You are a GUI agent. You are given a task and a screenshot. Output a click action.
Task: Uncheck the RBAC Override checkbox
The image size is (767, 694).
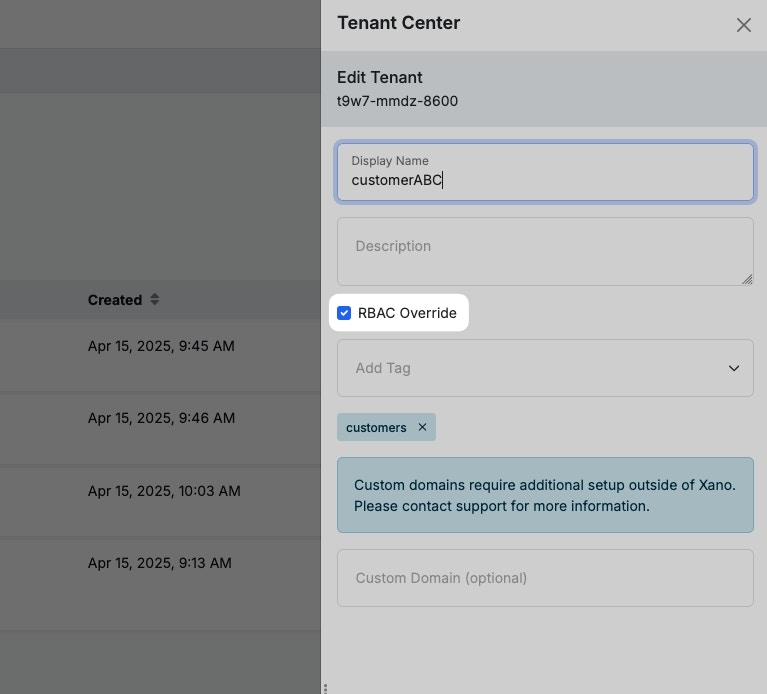(344, 313)
